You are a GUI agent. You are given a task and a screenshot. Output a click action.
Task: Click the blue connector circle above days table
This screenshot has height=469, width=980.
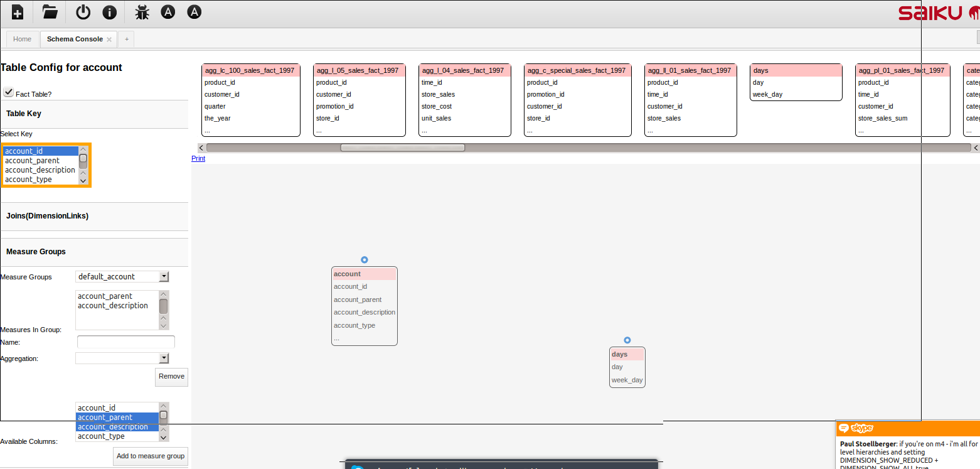(627, 340)
